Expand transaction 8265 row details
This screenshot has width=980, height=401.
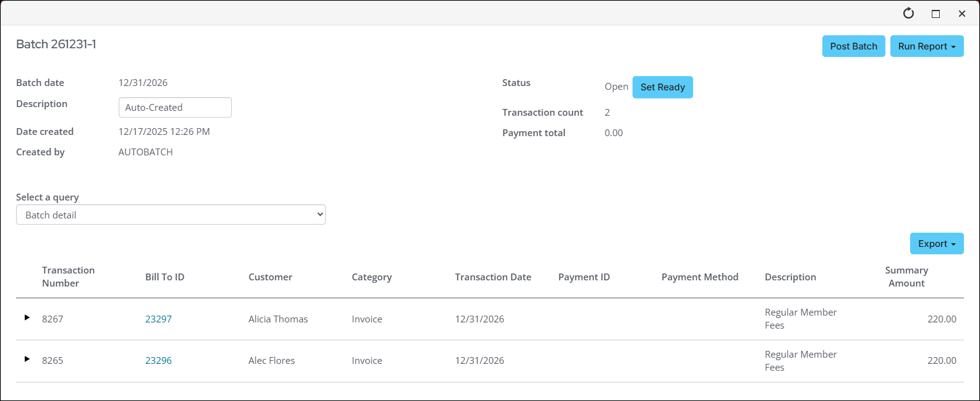pyautogui.click(x=27, y=359)
